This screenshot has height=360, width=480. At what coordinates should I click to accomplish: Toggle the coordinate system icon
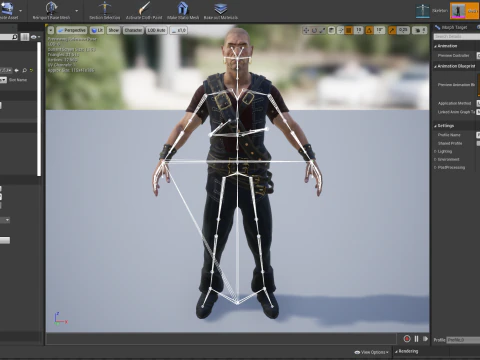[331, 31]
